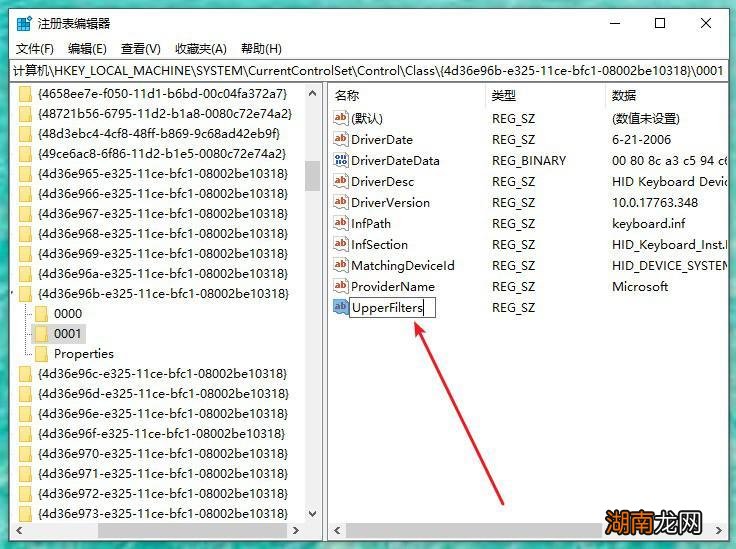This screenshot has height=549, width=736.
Task: Click the Registry Editor title bar app icon
Action: pyautogui.click(x=24, y=23)
